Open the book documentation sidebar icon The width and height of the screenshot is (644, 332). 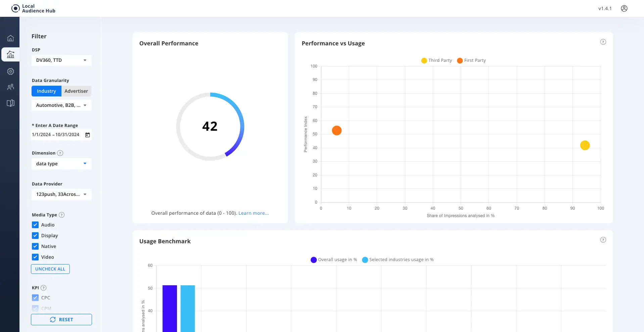tap(10, 103)
